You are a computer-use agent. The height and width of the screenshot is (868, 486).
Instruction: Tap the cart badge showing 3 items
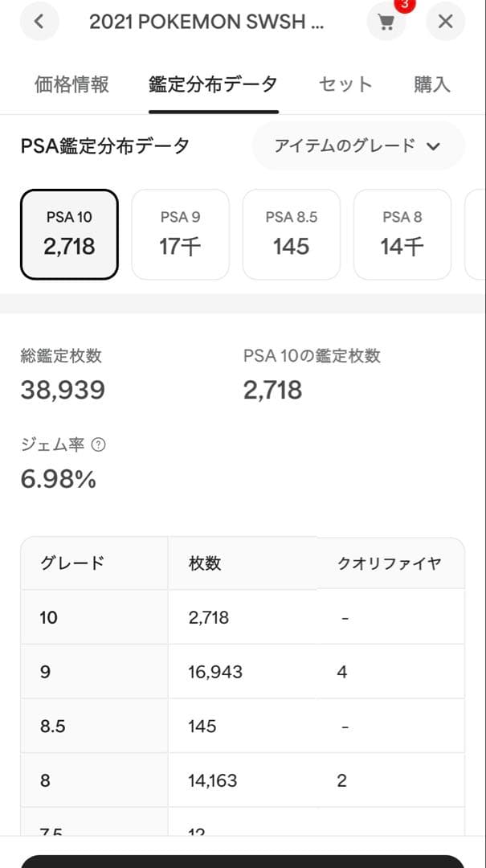tap(402, 9)
